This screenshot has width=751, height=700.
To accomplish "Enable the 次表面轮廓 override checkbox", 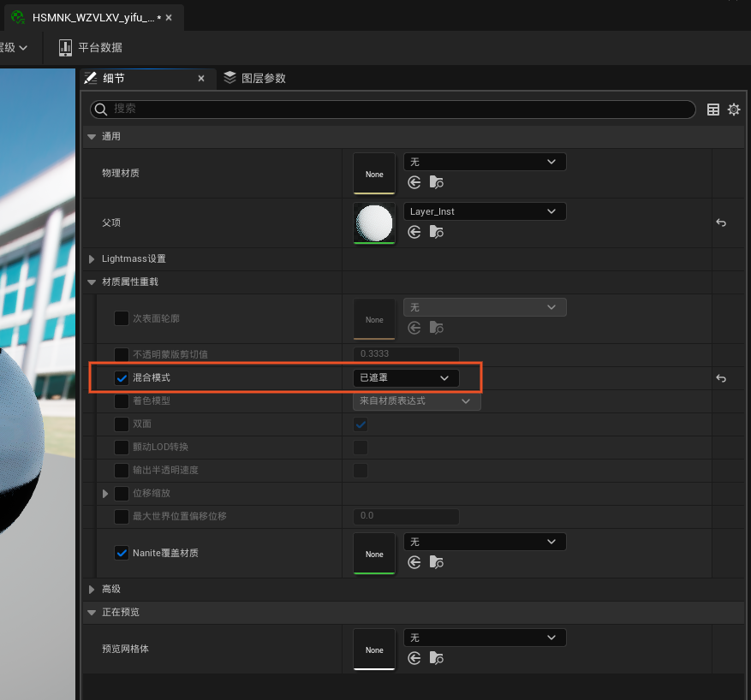I will pos(122,318).
